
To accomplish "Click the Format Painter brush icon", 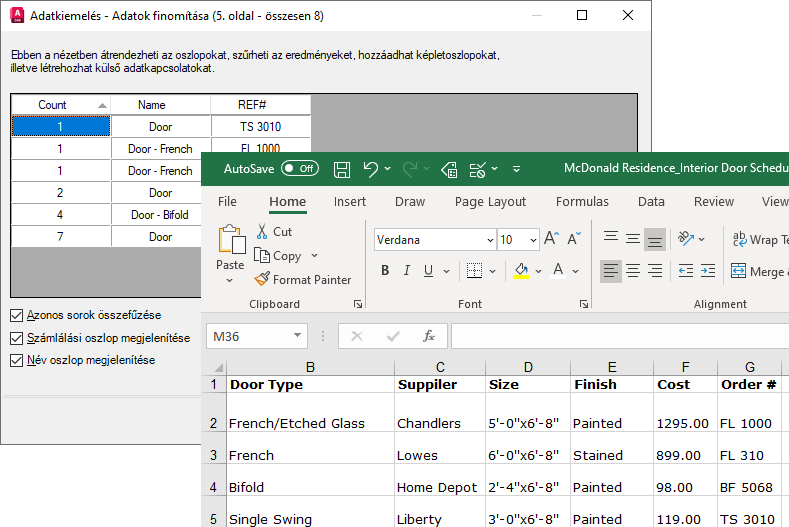I will (262, 279).
